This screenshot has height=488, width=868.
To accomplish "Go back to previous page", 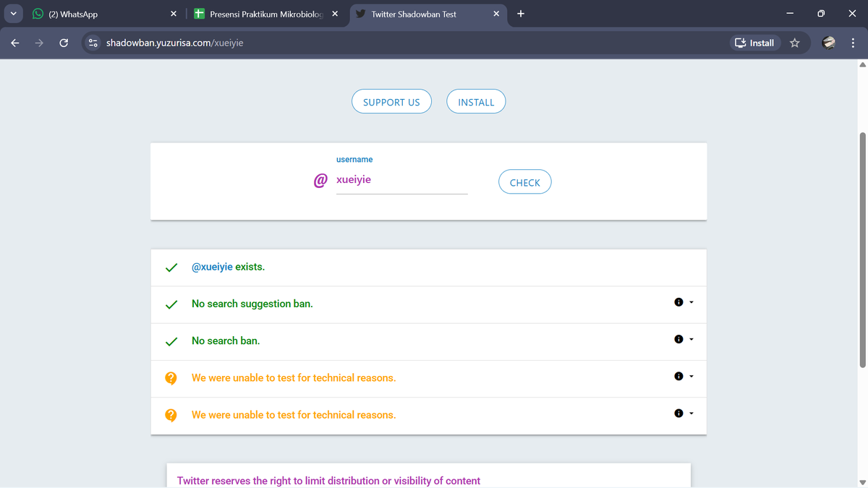I will tap(15, 43).
